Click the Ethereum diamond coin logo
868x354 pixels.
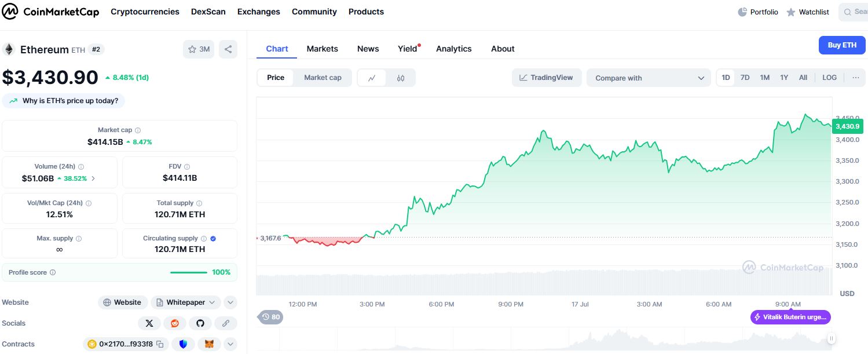pos(9,49)
